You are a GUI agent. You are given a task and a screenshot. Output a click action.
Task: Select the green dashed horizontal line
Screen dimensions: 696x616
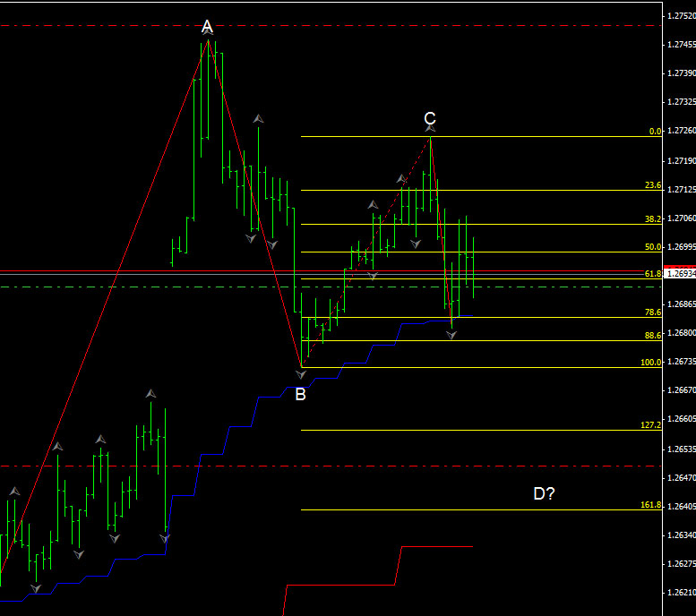click(331, 287)
